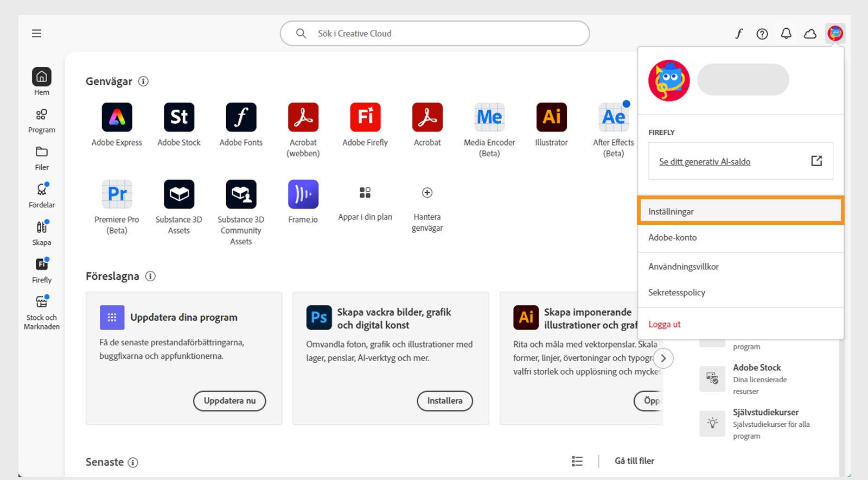Image resolution: width=868 pixels, height=480 pixels.
Task: Launch the Acrobat desktop shortcut
Action: coord(427,125)
